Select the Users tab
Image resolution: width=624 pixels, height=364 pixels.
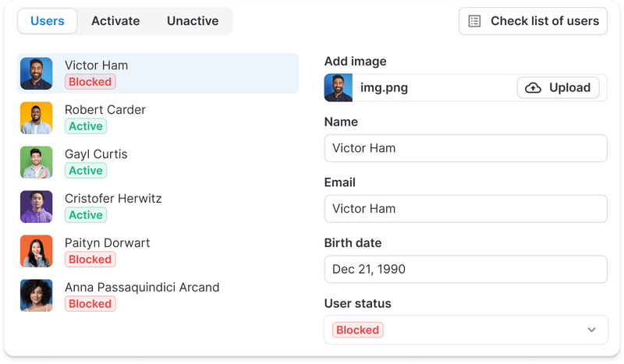[48, 21]
